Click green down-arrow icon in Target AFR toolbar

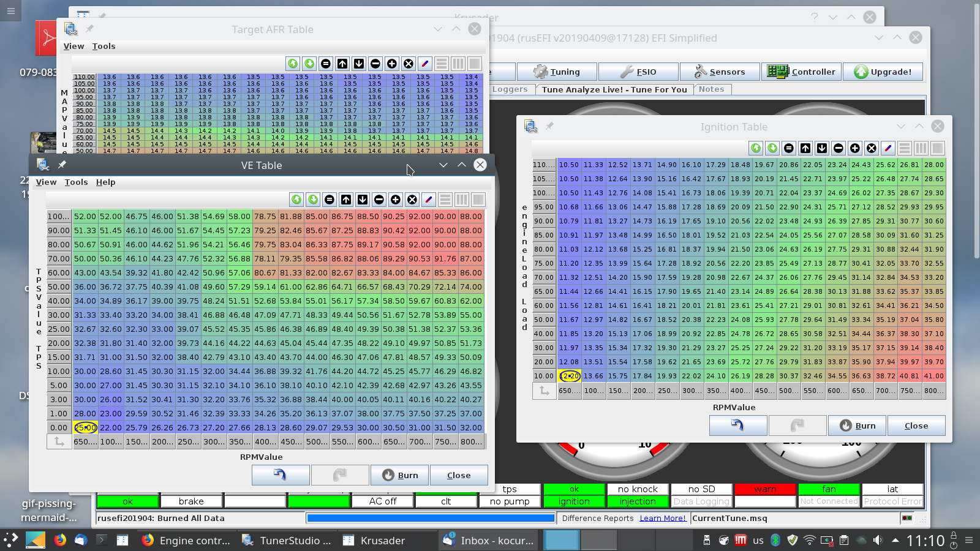309,64
